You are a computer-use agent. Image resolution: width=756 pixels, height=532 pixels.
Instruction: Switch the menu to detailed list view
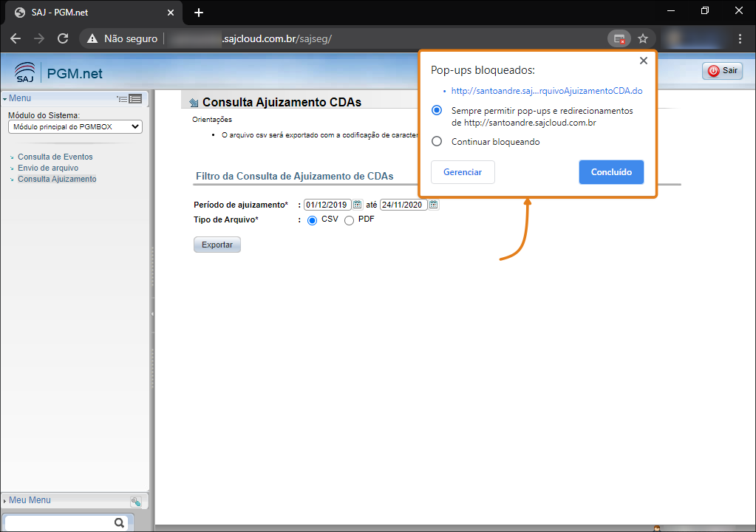tap(135, 98)
